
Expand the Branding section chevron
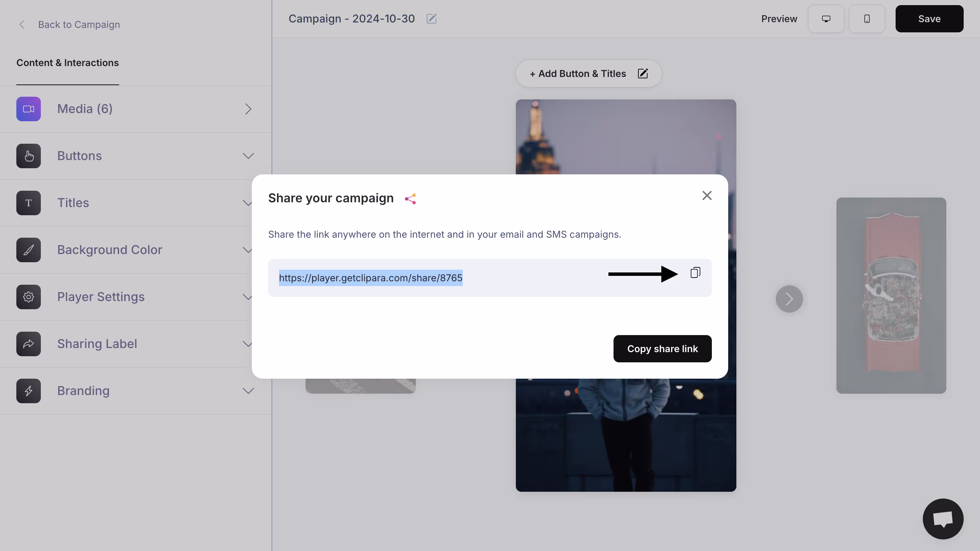248,391
